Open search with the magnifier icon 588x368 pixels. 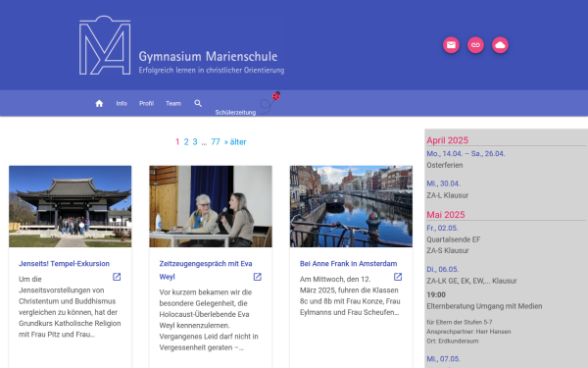click(198, 103)
